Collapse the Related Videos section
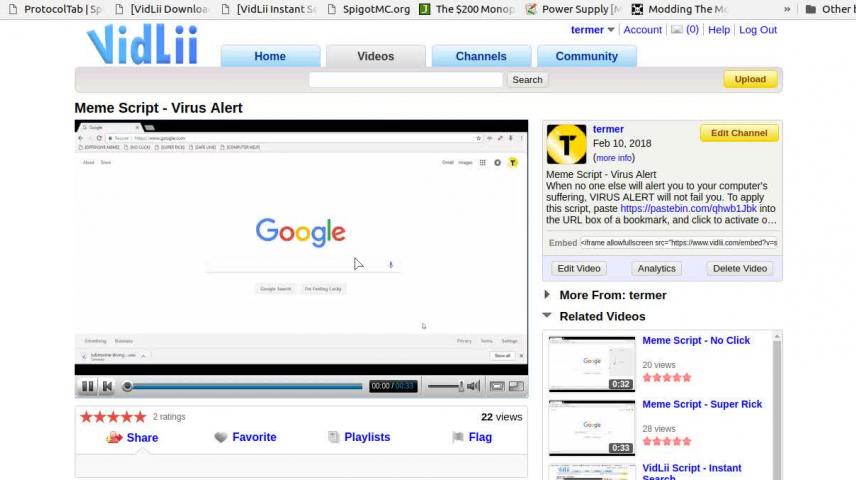 pyautogui.click(x=547, y=316)
